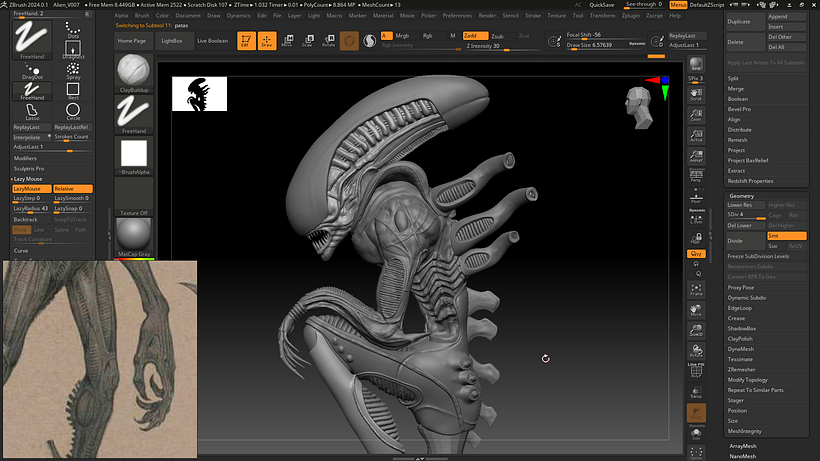Click the Actual size icon
820x461 pixels.
click(696, 135)
